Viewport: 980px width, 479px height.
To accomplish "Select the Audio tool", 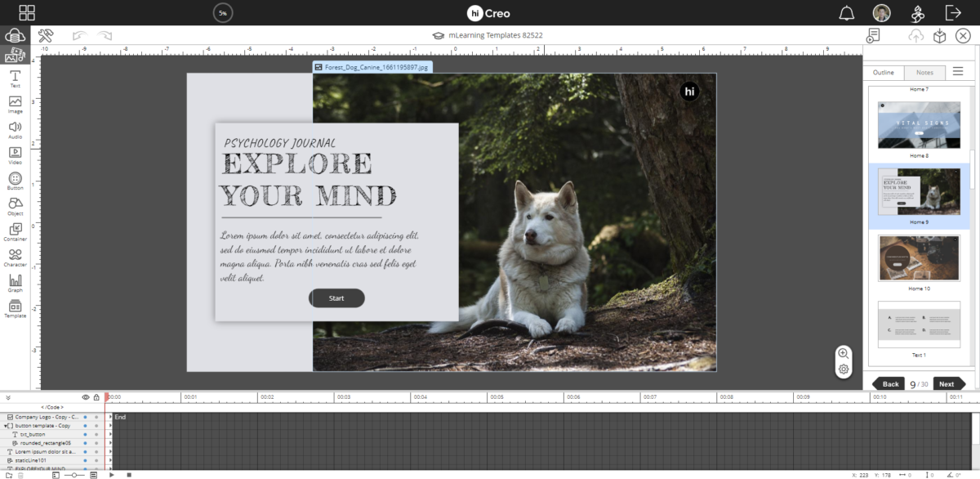I will (x=15, y=130).
